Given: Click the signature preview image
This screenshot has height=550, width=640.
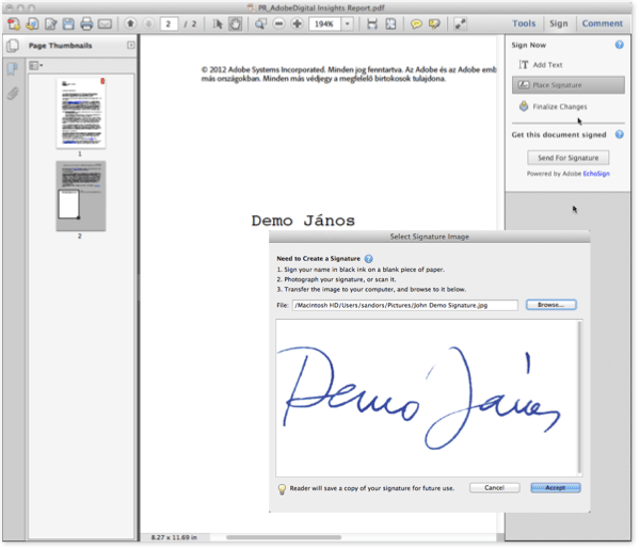Looking at the screenshot, I should [427, 398].
